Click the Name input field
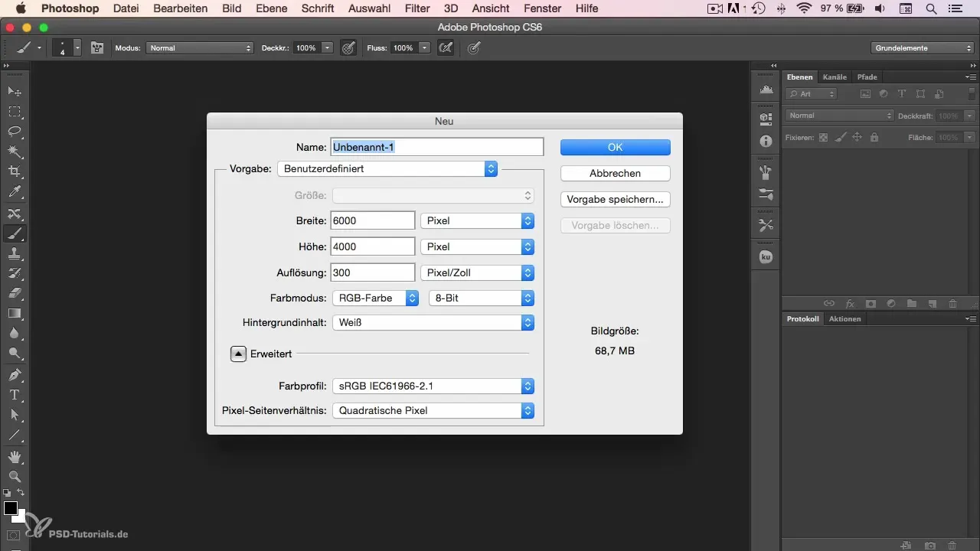 (x=436, y=147)
